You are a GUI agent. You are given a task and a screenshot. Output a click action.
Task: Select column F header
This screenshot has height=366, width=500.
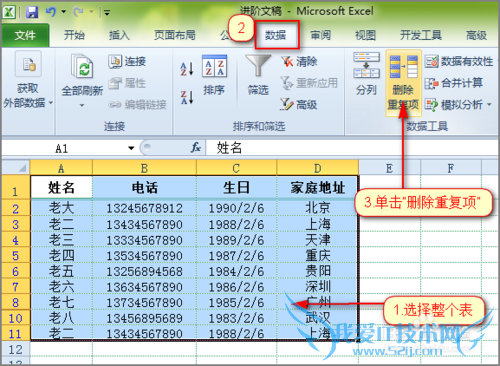(x=451, y=168)
